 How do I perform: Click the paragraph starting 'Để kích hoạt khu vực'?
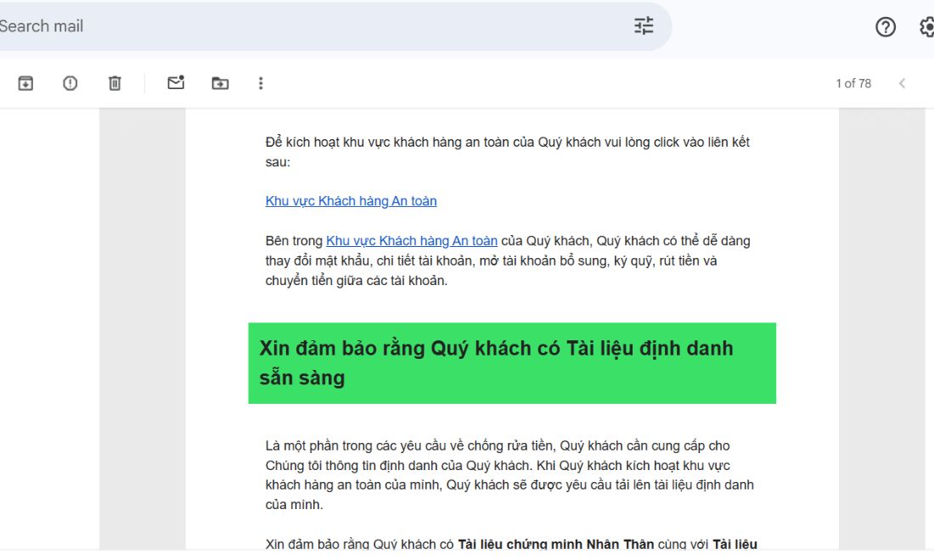pyautogui.click(x=508, y=152)
